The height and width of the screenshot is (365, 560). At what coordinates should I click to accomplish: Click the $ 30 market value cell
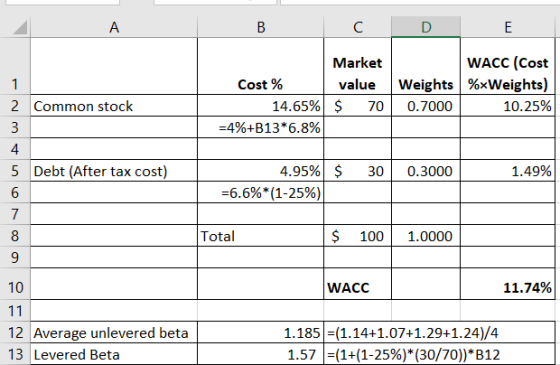(x=358, y=171)
